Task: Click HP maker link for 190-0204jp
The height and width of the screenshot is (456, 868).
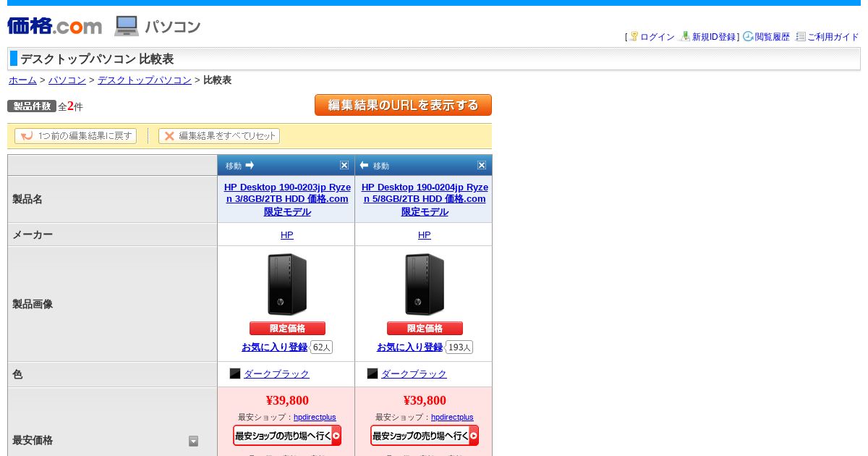Action: point(425,235)
